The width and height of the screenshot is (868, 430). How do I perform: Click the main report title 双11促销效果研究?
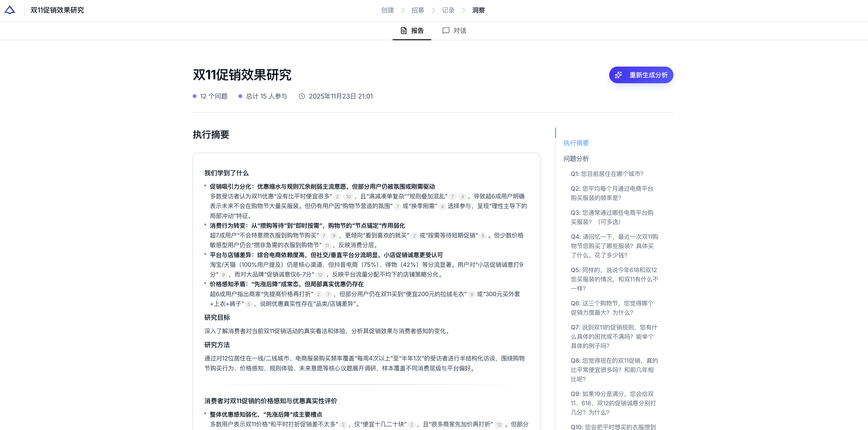242,75
